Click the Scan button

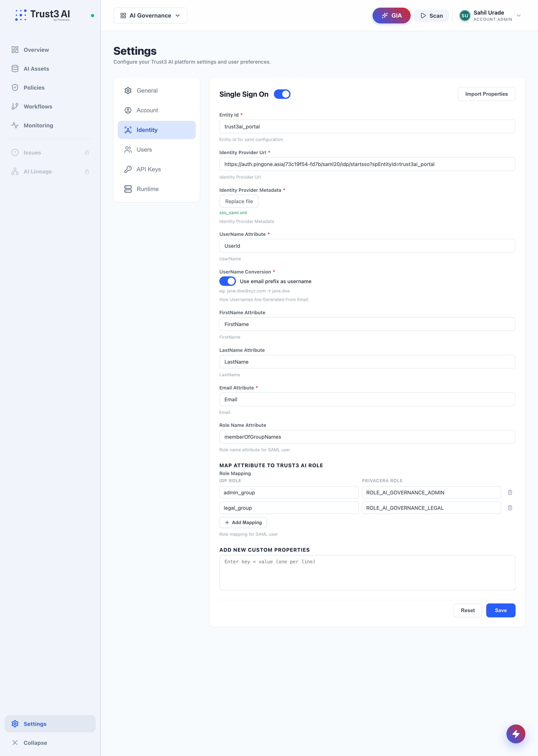pyautogui.click(x=432, y=16)
